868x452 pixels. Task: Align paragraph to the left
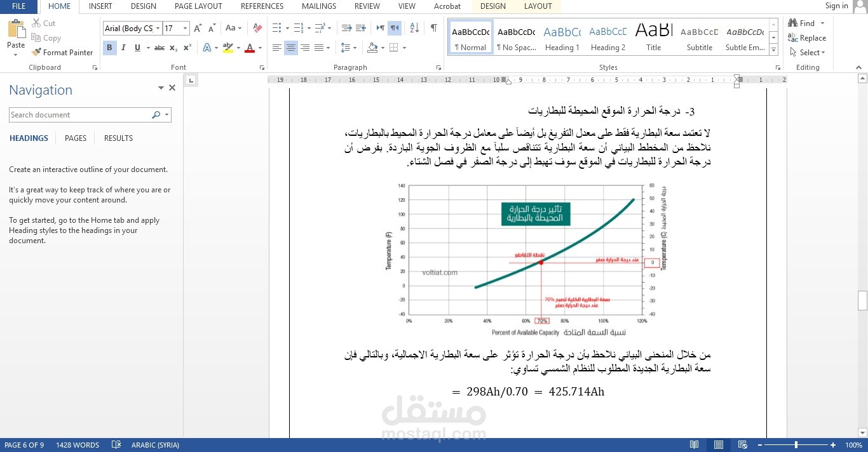277,48
